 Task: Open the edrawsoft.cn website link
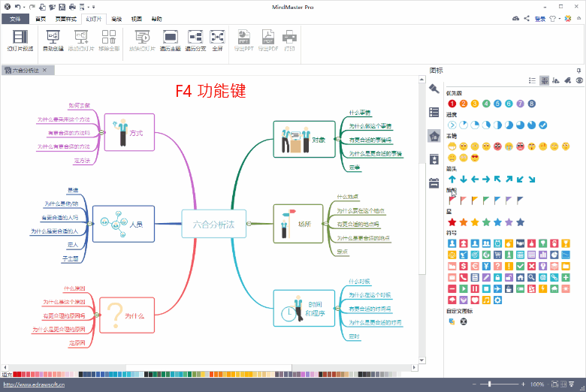[x=33, y=384]
